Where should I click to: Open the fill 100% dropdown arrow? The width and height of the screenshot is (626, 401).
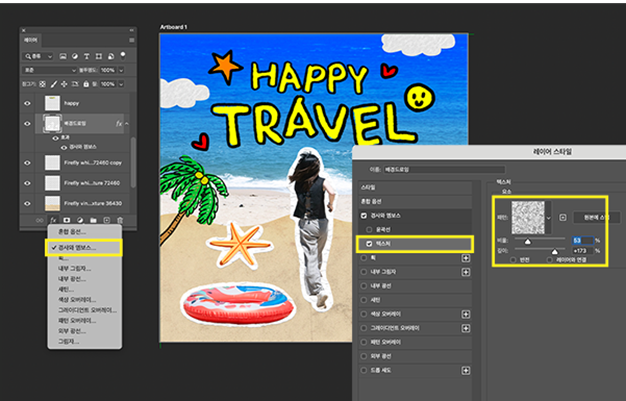coord(121,84)
